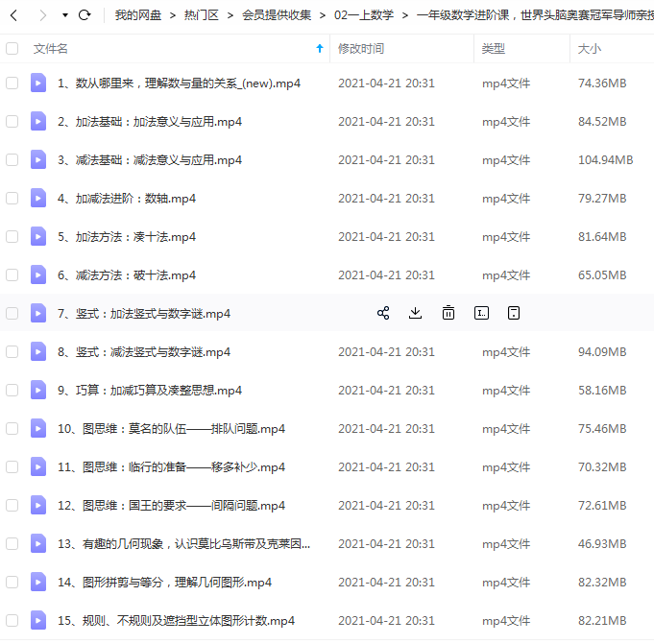The height and width of the screenshot is (644, 654).
Task: Refresh the file list
Action: (x=85, y=15)
